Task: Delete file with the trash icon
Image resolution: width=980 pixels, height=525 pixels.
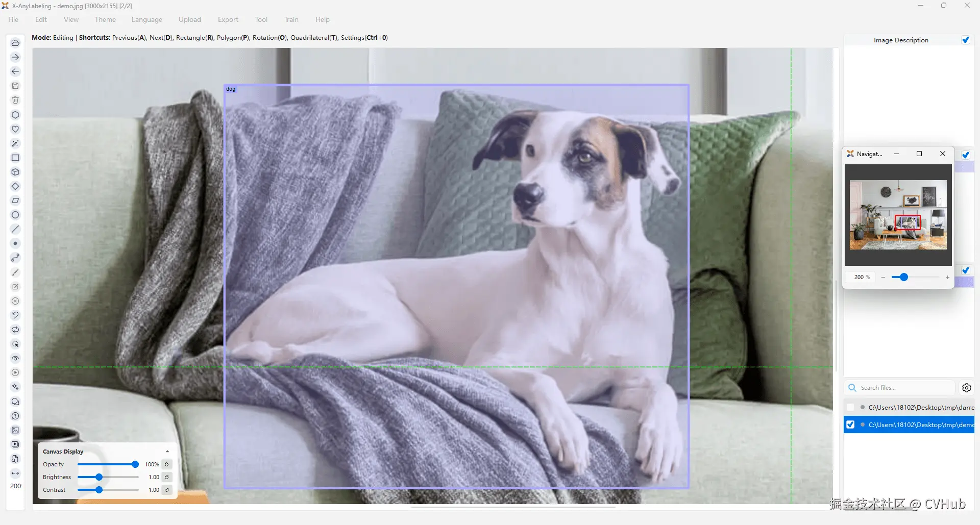Action: (15, 100)
